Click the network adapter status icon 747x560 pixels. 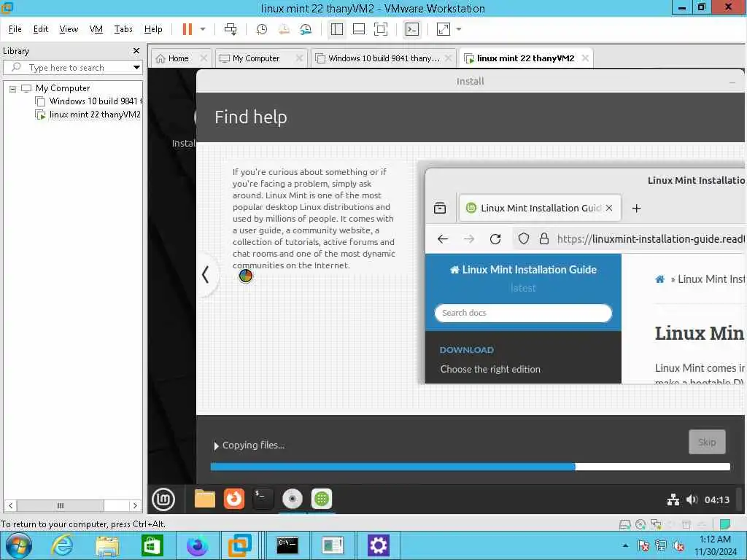pyautogui.click(x=656, y=524)
